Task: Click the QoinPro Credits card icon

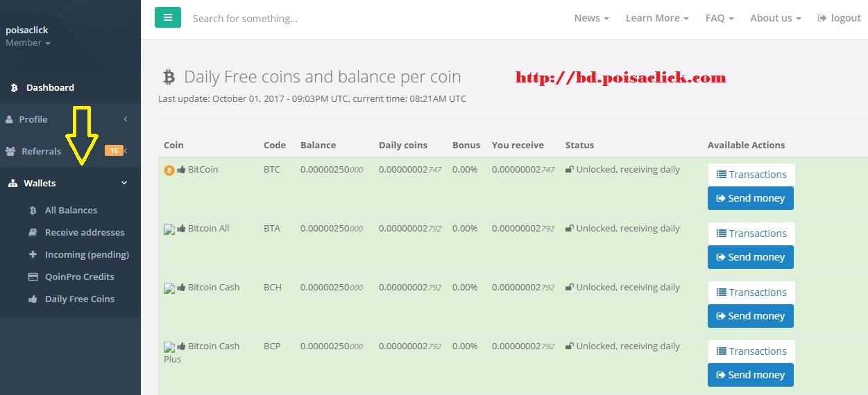Action: point(33,276)
